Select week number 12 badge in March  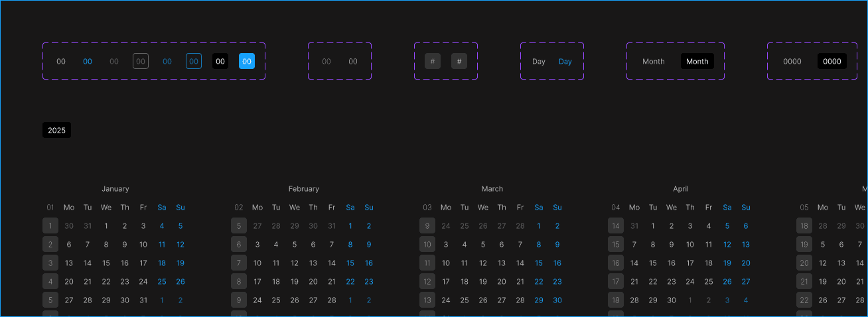point(427,282)
